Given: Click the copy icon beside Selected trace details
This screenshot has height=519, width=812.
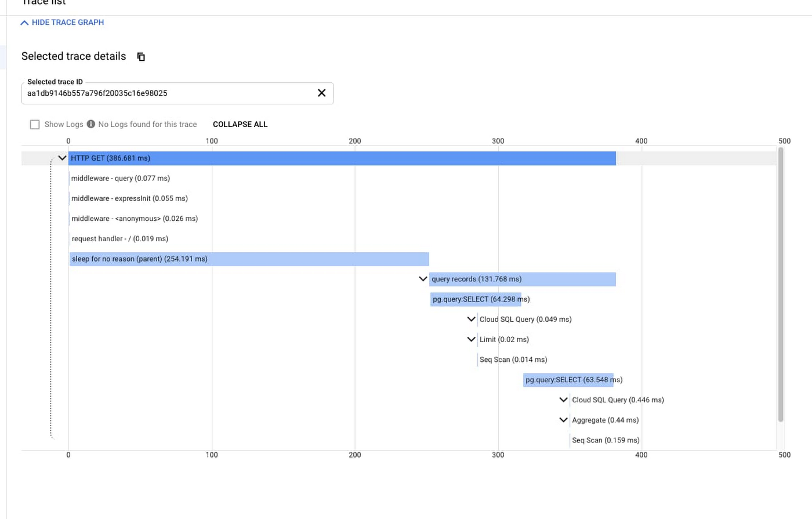Looking at the screenshot, I should 140,56.
